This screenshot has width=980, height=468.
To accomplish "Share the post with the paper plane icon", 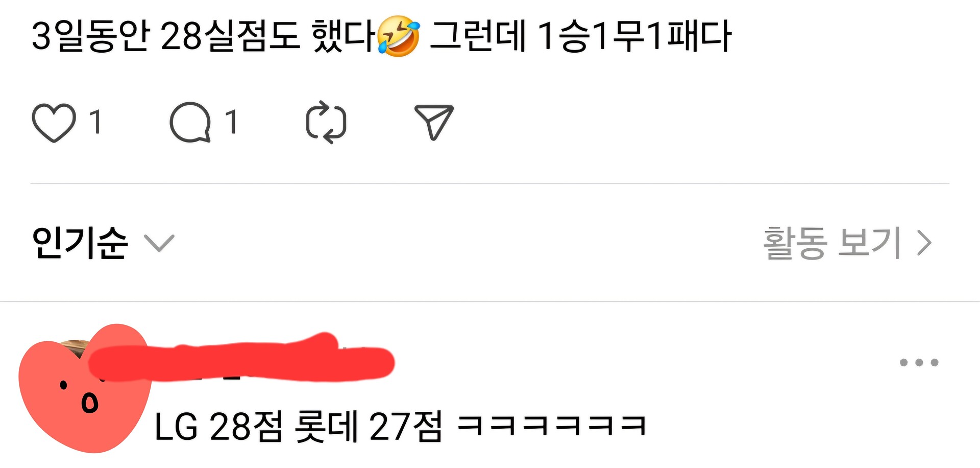I will click(x=434, y=123).
